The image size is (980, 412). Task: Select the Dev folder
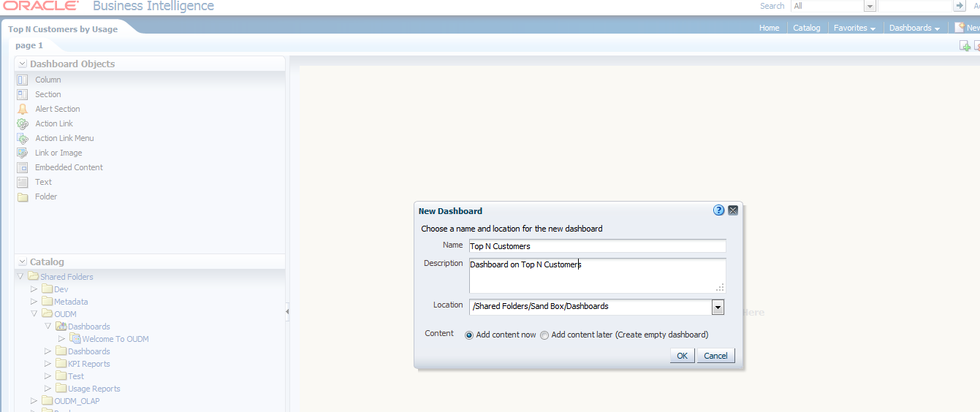(61, 289)
